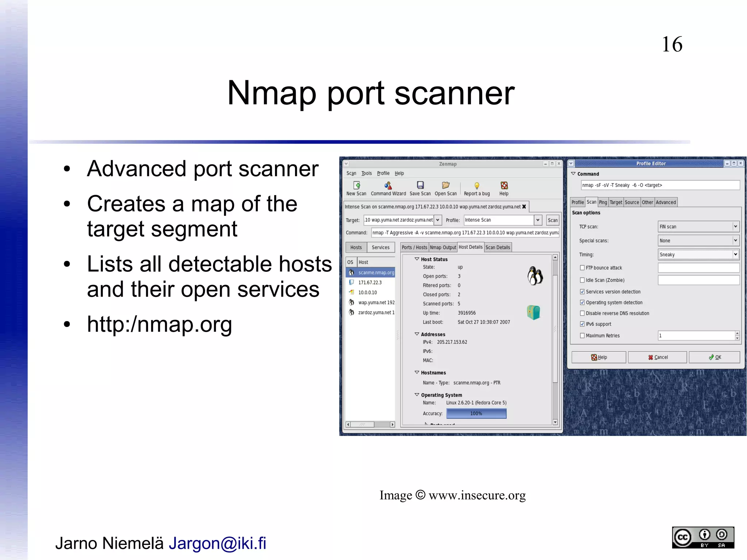Screen dimensions: 747x560
Task: Click the penguin icon beside zardoz.yuma.net
Action: click(351, 312)
